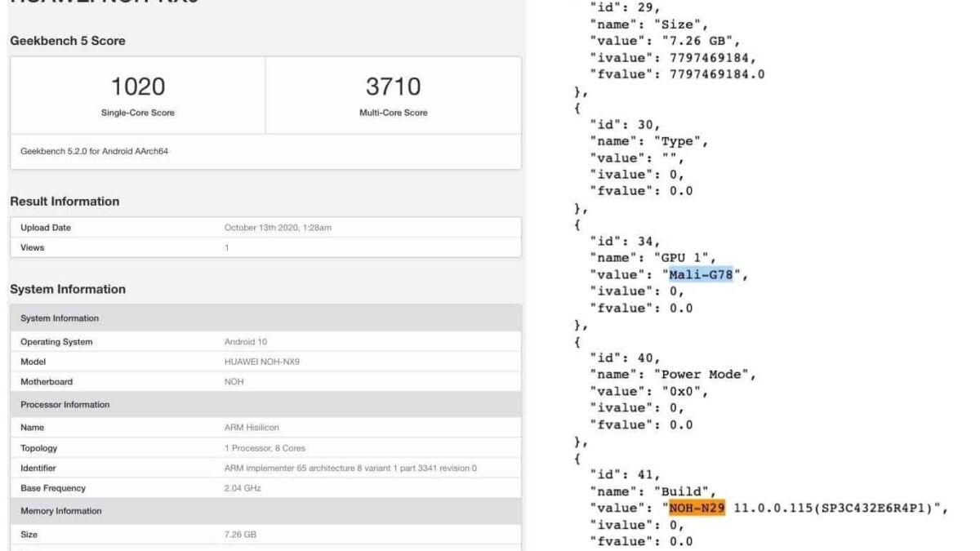Screen dimensions: 980x551
Task: Click the Topology value 1 Processor, 8 Cores
Action: tap(265, 448)
